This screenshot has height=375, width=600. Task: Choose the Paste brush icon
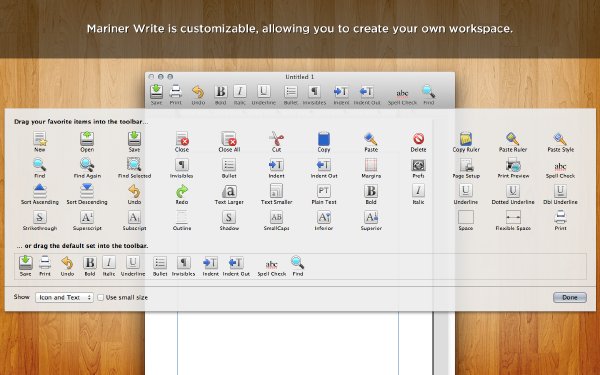371,139
